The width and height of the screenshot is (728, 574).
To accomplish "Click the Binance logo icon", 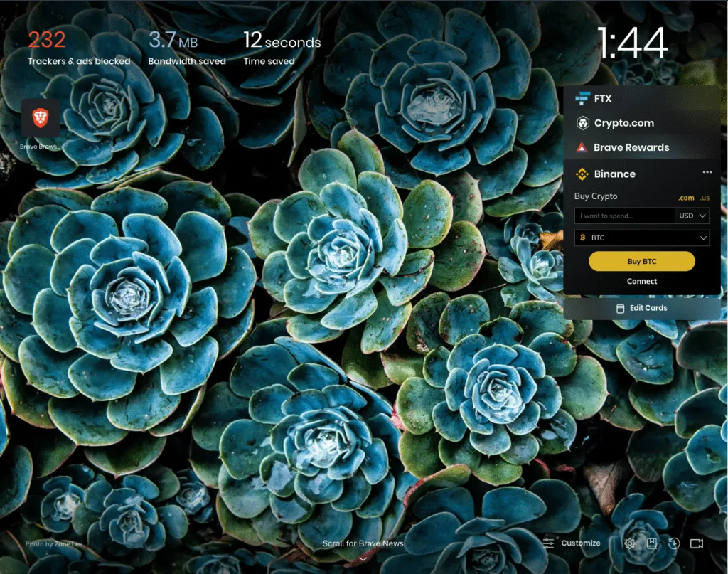I will pyautogui.click(x=582, y=174).
